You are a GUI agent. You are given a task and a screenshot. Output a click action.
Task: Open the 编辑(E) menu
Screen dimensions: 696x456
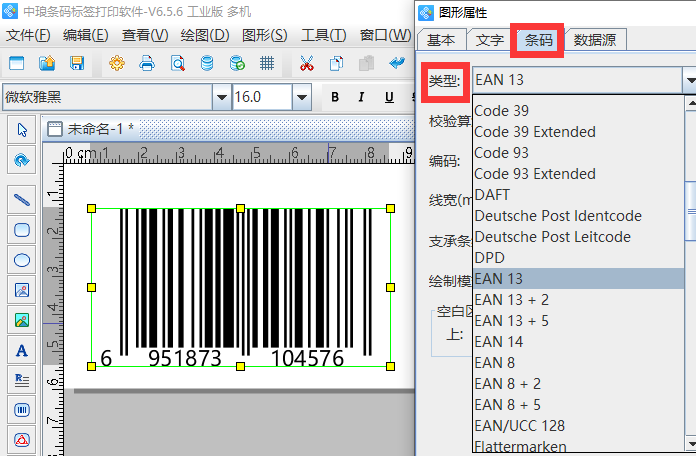click(85, 35)
